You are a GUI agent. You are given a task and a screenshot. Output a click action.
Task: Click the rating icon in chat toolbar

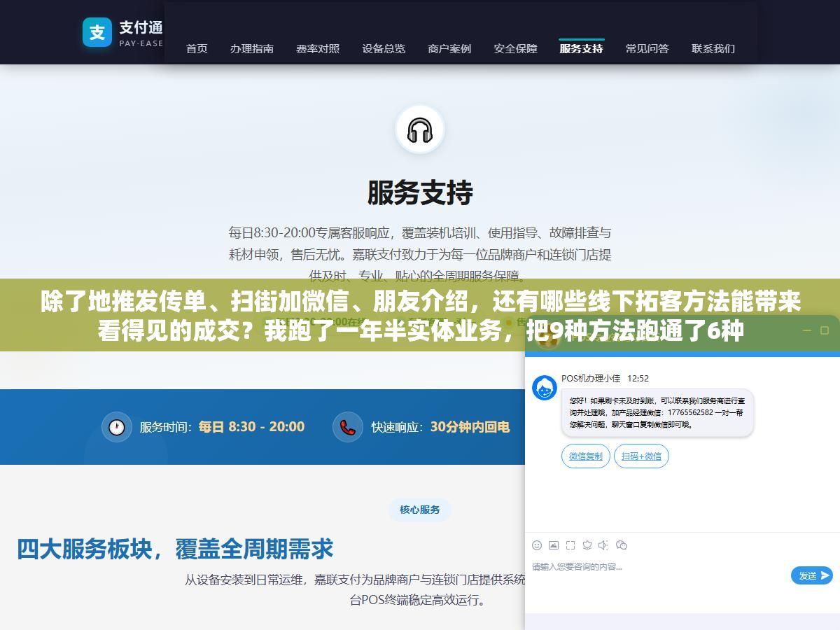(587, 545)
